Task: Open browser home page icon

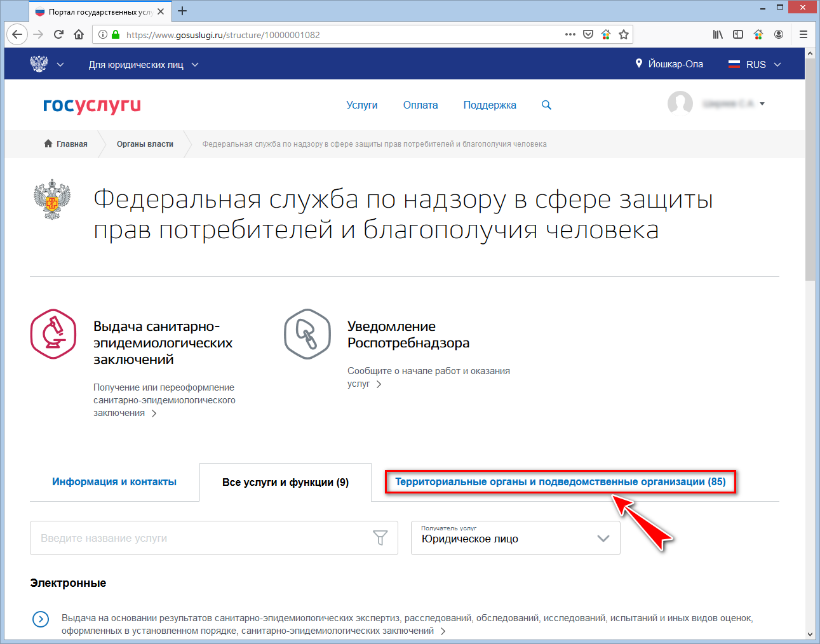Action: click(x=79, y=34)
